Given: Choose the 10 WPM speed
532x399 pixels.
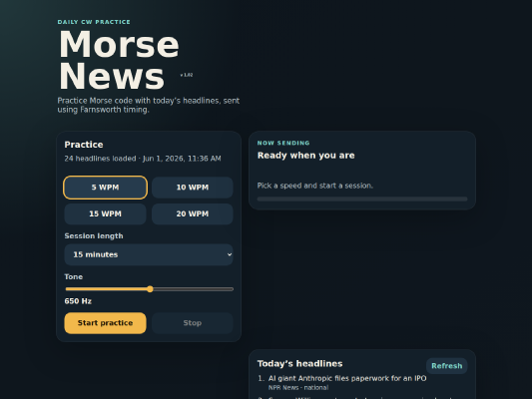Looking at the screenshot, I should (193, 188).
